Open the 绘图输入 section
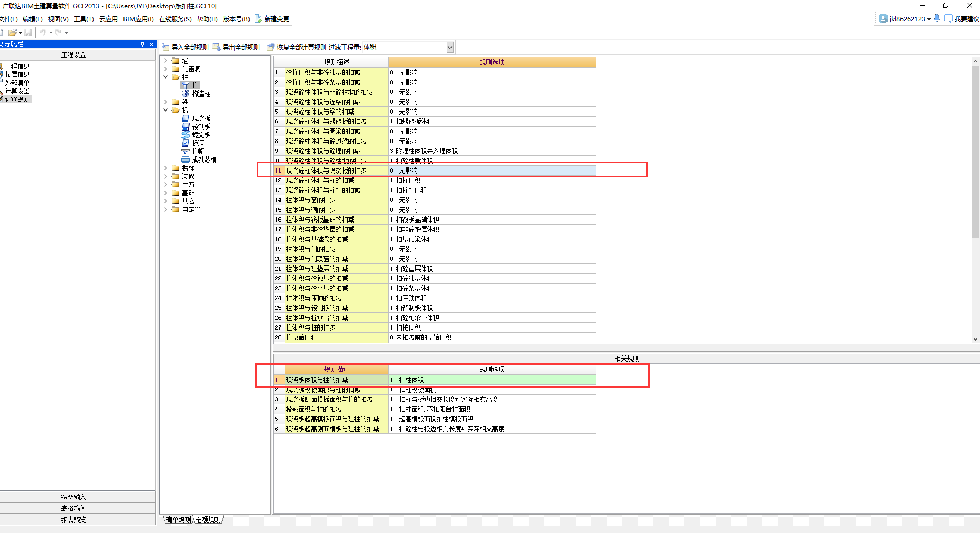 point(74,497)
